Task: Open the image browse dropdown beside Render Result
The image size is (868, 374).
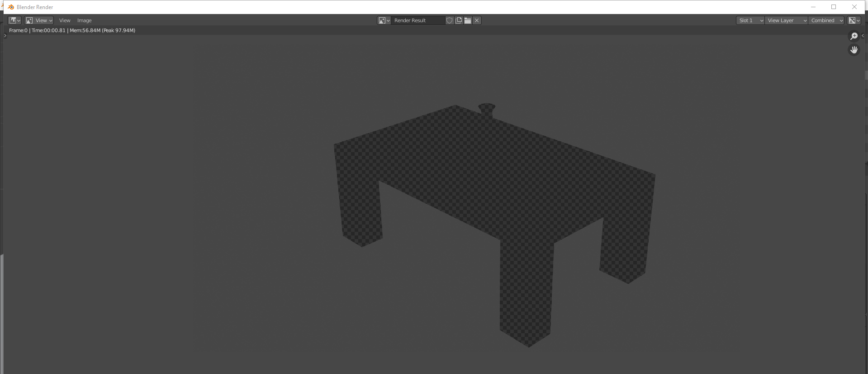Action: click(x=384, y=20)
